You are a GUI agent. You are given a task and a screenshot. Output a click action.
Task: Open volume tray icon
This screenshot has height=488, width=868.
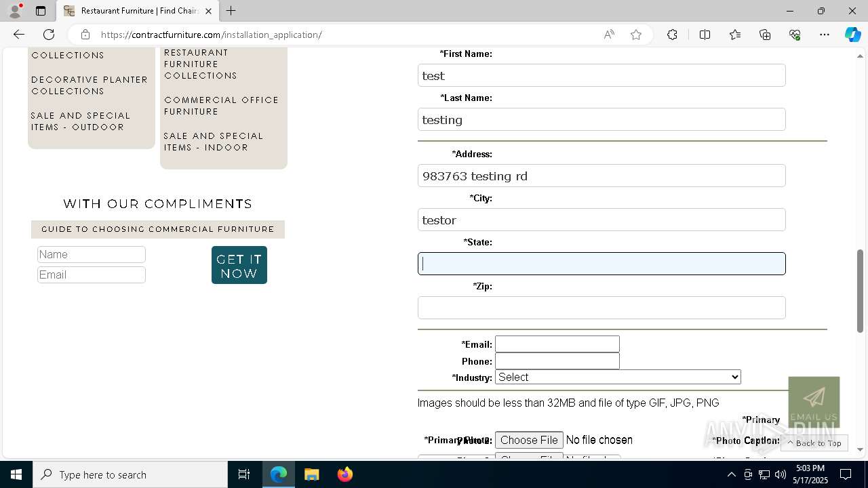coord(781,474)
